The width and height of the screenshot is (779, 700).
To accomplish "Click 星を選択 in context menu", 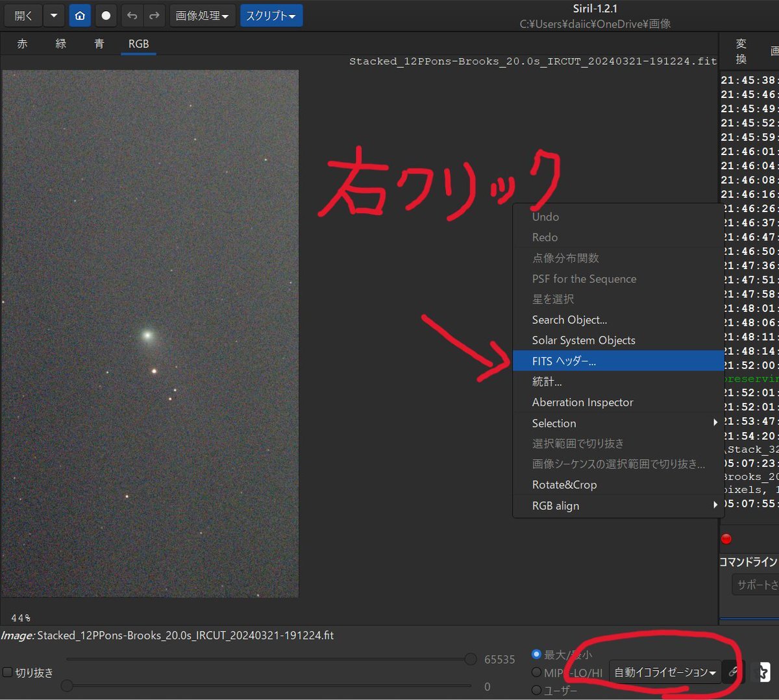I will tap(618, 298).
